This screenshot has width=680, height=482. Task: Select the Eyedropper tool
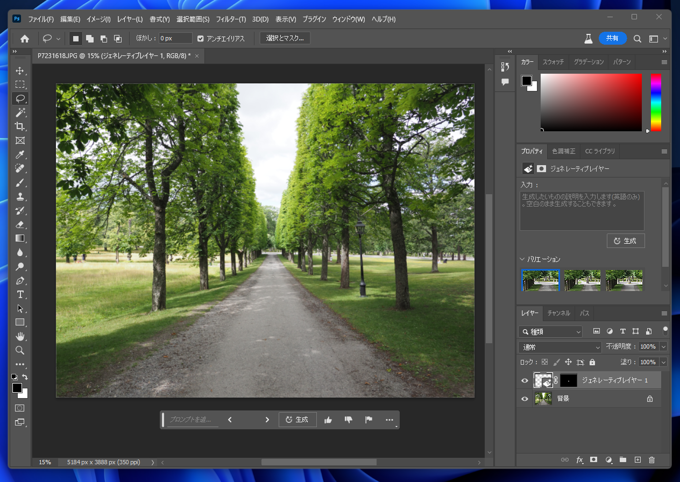[20, 155]
